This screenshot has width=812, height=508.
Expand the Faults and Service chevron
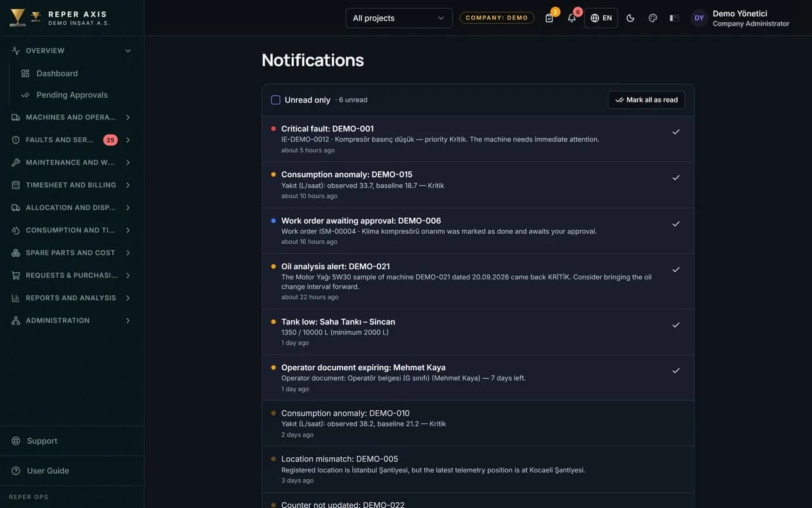pyautogui.click(x=128, y=140)
